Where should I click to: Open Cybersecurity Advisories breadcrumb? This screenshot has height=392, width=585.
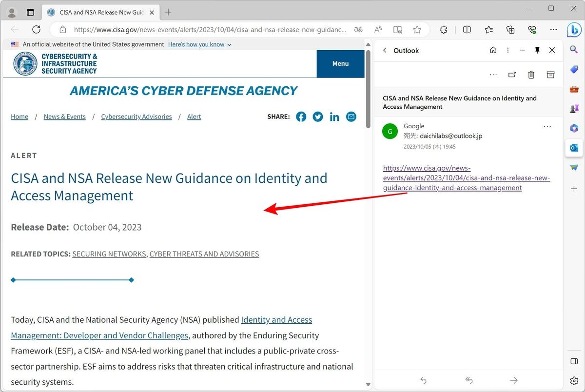click(x=136, y=117)
